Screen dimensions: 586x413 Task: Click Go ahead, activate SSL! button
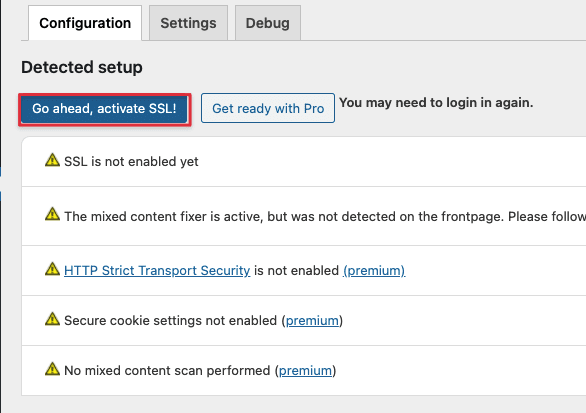click(x=104, y=109)
